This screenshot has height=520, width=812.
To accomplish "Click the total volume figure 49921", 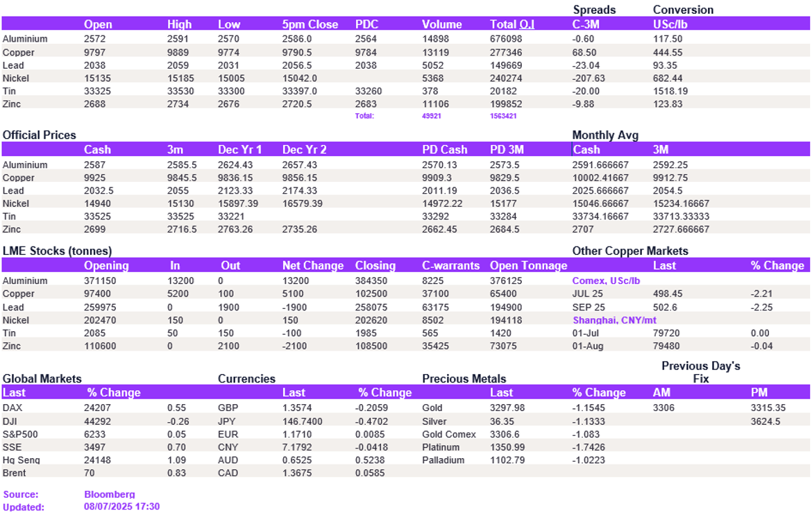I will pos(432,116).
